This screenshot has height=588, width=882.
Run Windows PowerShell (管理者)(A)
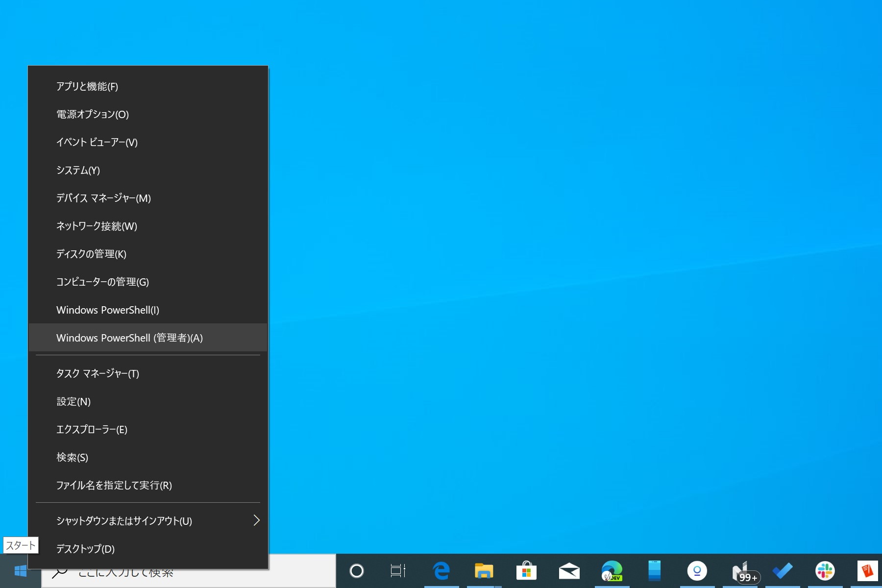147,338
